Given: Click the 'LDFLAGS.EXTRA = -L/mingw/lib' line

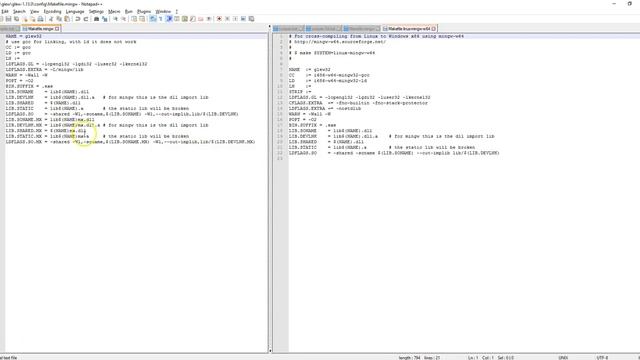Looking at the screenshot, I should coord(44,69).
